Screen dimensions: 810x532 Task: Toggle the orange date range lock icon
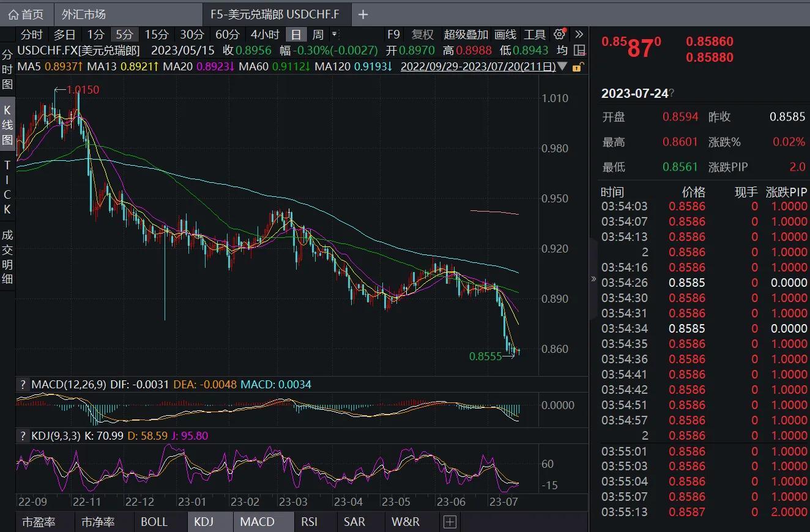(x=576, y=67)
